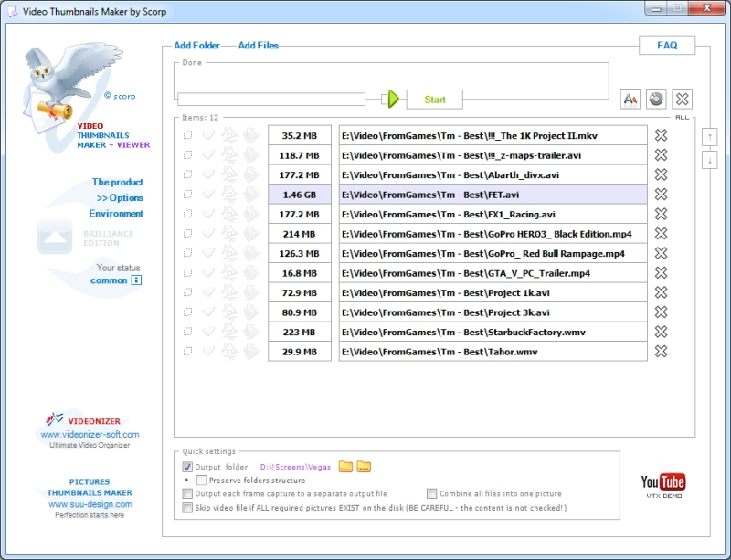
Task: Open The product section
Action: (x=118, y=182)
